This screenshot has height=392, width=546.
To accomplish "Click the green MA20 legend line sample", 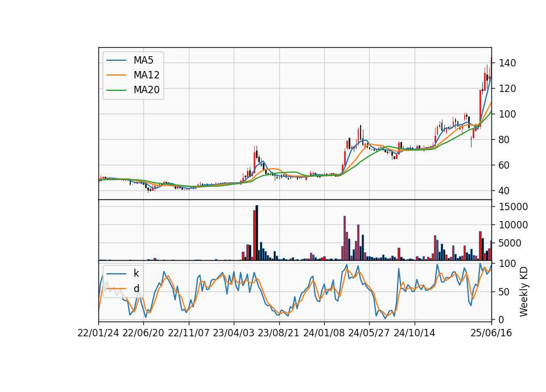I will point(116,90).
